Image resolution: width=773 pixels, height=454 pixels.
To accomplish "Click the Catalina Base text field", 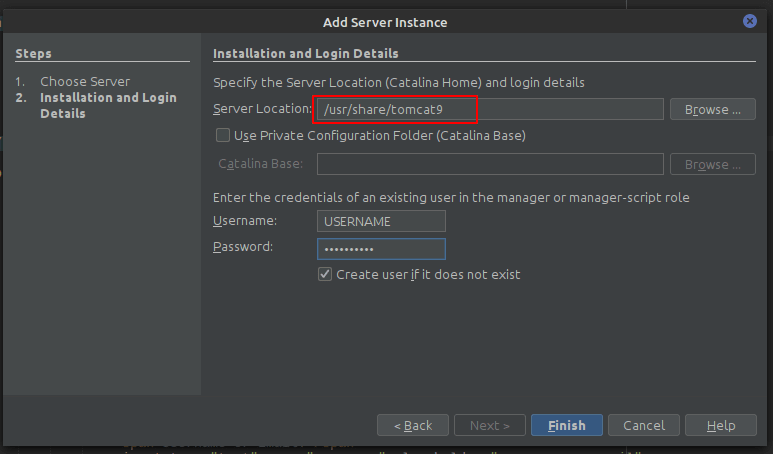I will 490,164.
